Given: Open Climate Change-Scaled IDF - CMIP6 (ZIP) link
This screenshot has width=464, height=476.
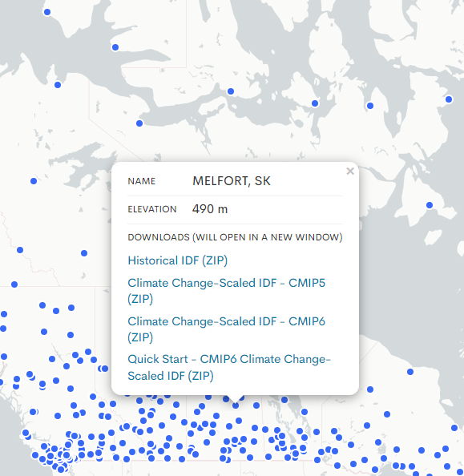Looking at the screenshot, I should point(226,329).
